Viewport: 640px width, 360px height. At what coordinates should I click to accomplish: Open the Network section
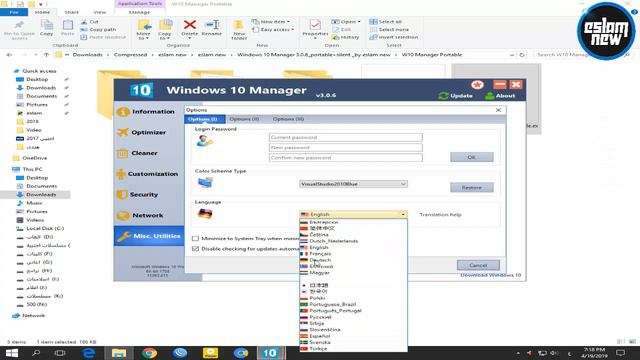point(140,215)
